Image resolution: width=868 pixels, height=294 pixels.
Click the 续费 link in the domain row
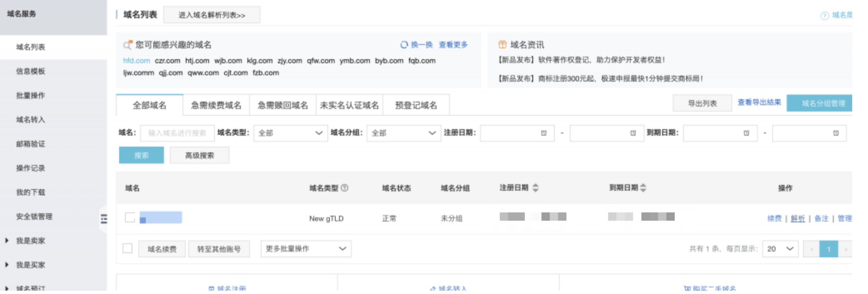coord(775,218)
